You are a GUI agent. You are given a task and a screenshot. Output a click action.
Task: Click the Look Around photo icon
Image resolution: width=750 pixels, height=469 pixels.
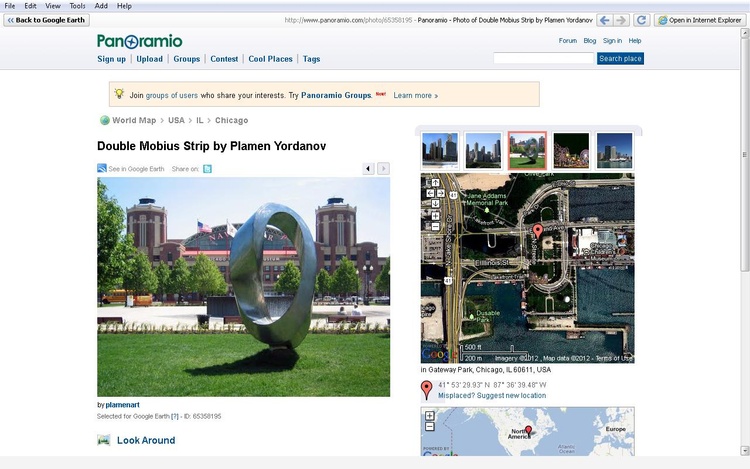(104, 440)
